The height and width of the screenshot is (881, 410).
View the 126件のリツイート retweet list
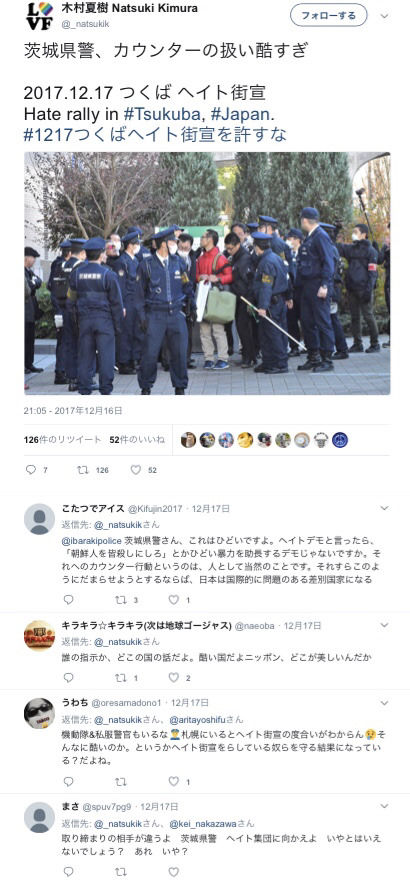pyautogui.click(x=62, y=440)
